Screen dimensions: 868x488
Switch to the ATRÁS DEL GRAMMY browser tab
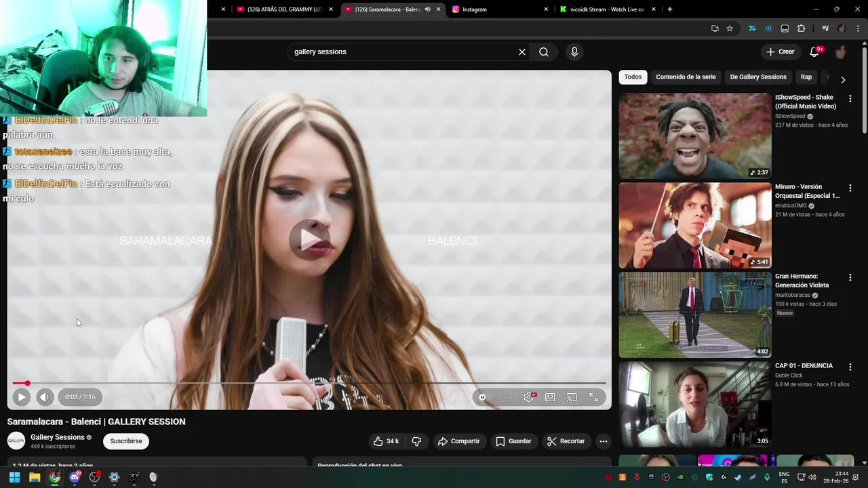(284, 9)
